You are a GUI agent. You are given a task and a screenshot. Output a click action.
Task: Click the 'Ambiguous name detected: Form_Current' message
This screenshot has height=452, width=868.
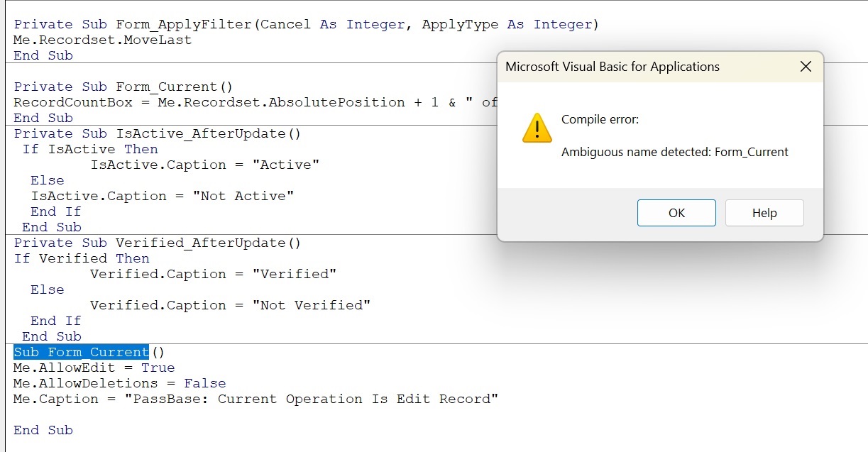tap(674, 152)
